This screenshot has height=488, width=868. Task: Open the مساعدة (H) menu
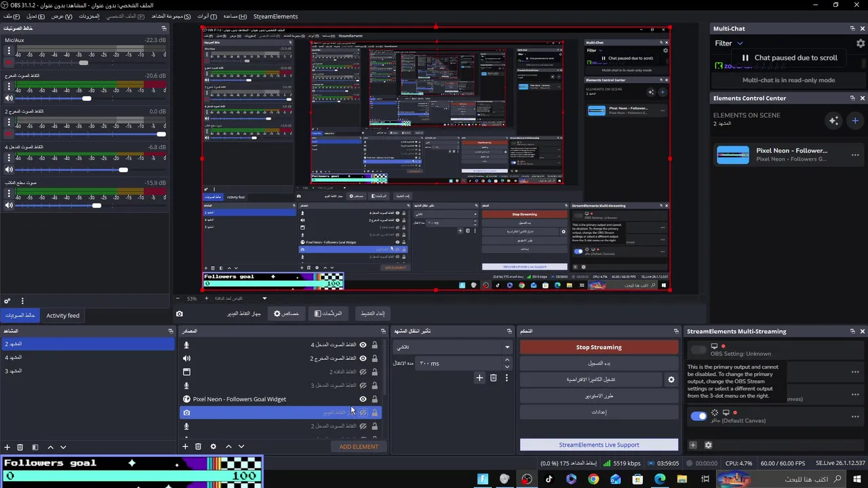point(235,16)
